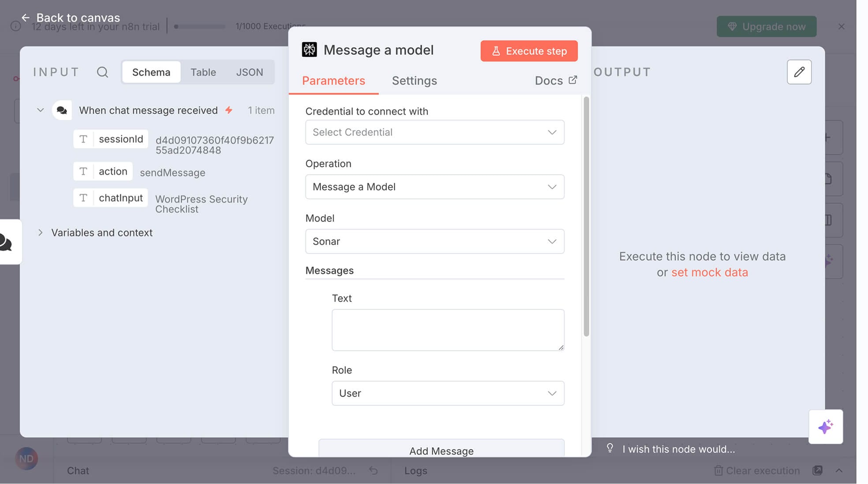This screenshot has height=484, width=868.
Task: Switch input view to JSON
Action: pyautogui.click(x=250, y=72)
